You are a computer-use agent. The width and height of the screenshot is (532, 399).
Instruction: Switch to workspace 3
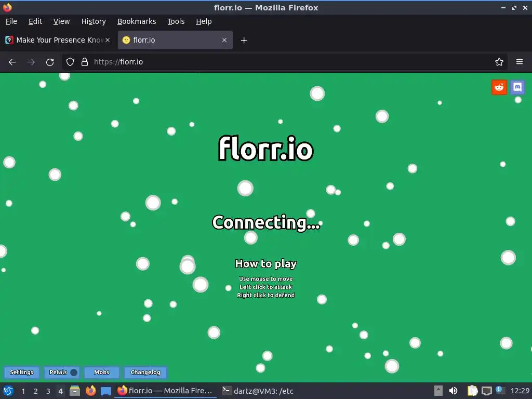48,391
